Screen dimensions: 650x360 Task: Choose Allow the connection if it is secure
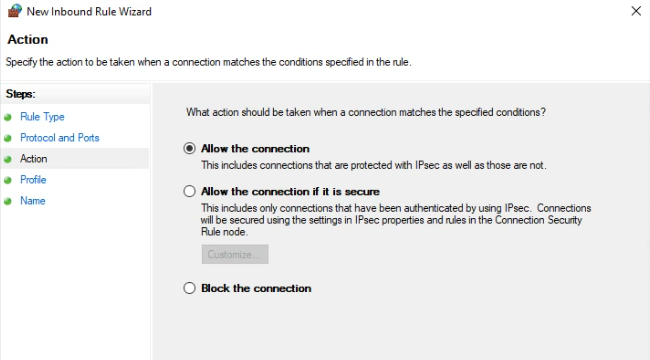point(189,191)
